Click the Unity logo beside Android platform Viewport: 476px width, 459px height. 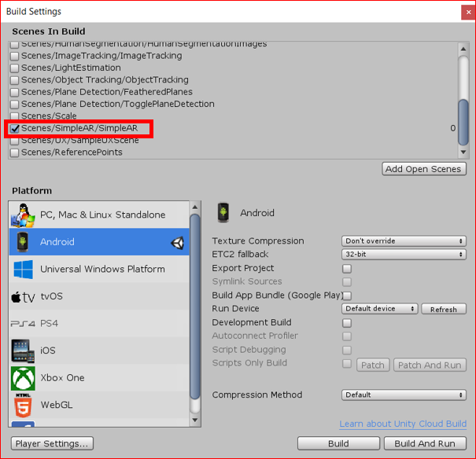(178, 243)
